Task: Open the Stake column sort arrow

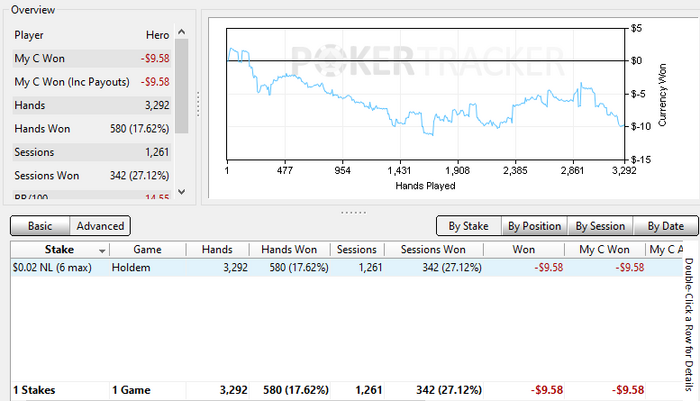Action: pos(102,251)
